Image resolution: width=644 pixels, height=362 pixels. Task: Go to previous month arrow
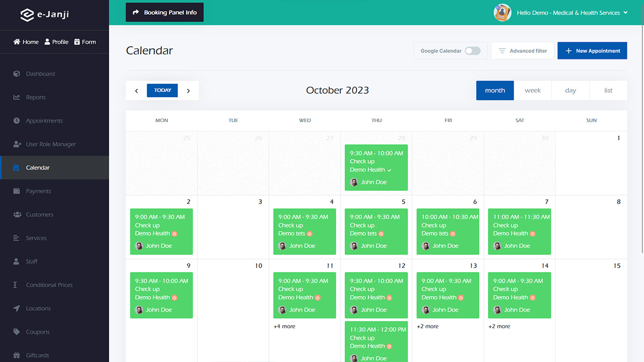click(136, 90)
